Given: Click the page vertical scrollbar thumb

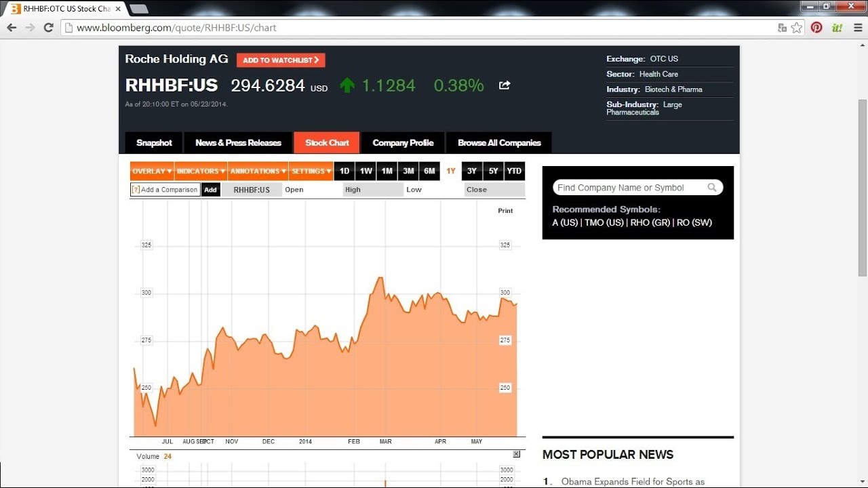Looking at the screenshot, I should pyautogui.click(x=863, y=188).
